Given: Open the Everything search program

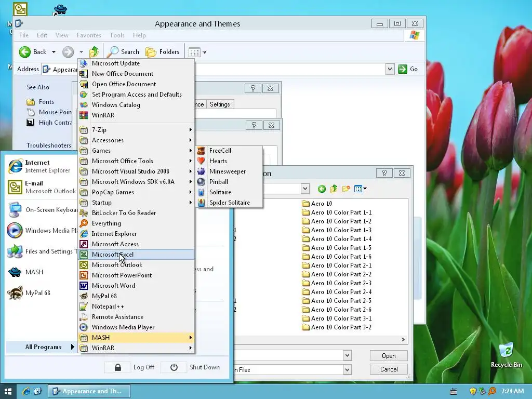Looking at the screenshot, I should 136,223.
